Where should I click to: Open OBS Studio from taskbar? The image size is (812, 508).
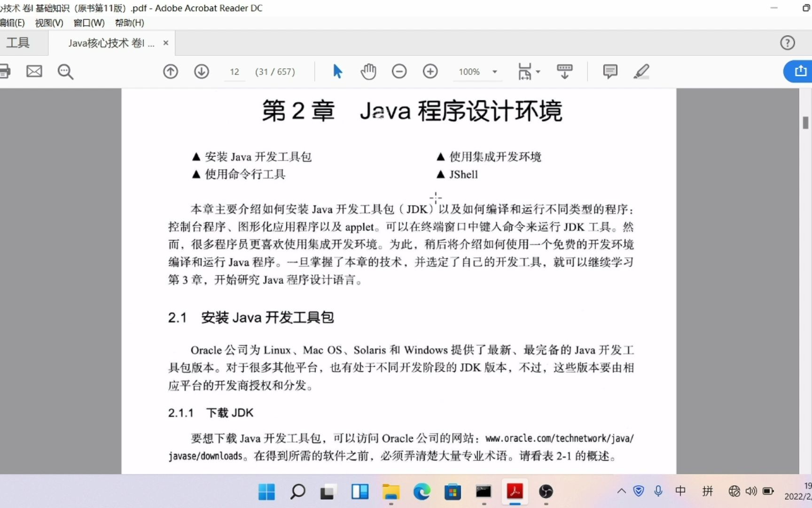pyautogui.click(x=546, y=492)
